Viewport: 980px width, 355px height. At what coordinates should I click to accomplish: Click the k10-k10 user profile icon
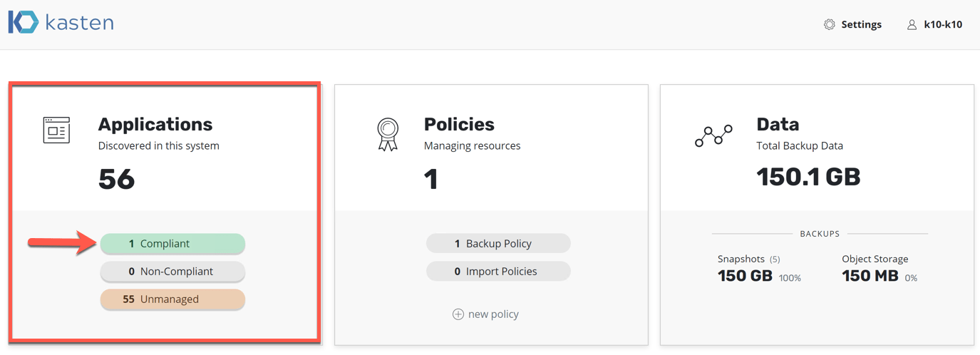(912, 24)
